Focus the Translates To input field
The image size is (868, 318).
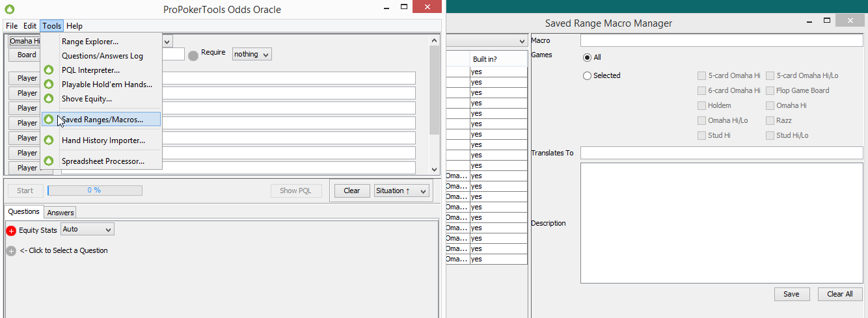[x=722, y=153]
